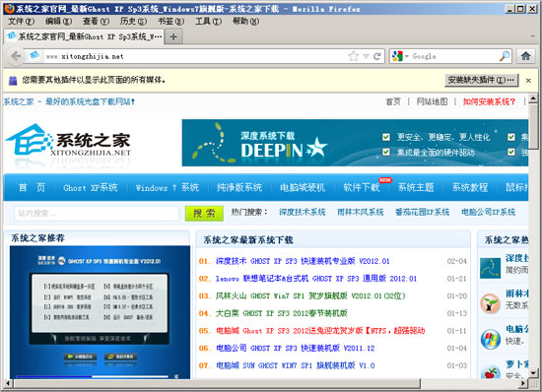Open 电脑城装机 nav item
Image resolution: width=542 pixels, height=392 pixels.
coord(303,187)
